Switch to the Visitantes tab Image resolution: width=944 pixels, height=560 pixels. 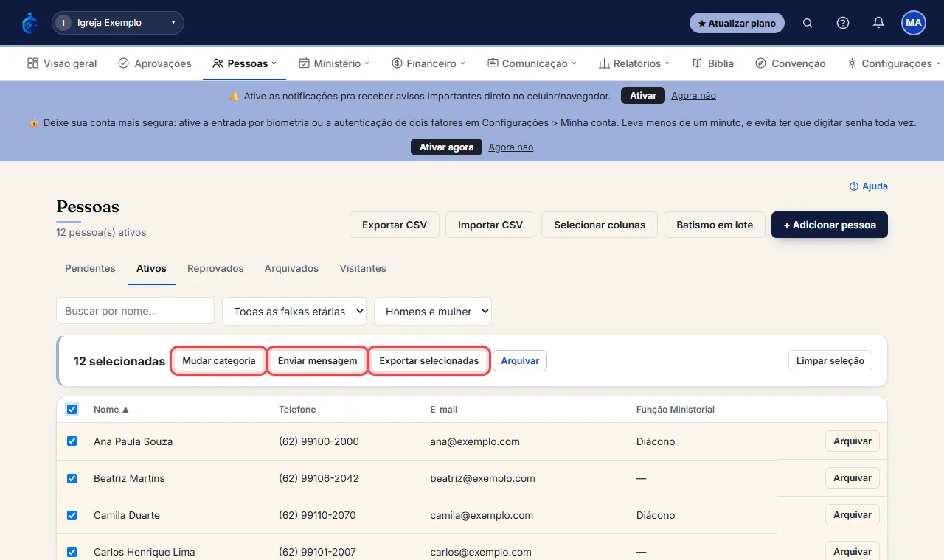pos(363,268)
